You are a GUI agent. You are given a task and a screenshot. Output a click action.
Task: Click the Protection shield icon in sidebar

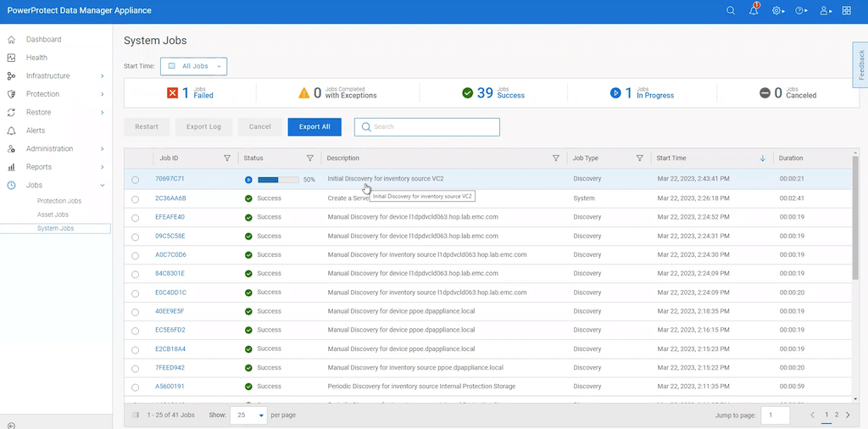11,94
